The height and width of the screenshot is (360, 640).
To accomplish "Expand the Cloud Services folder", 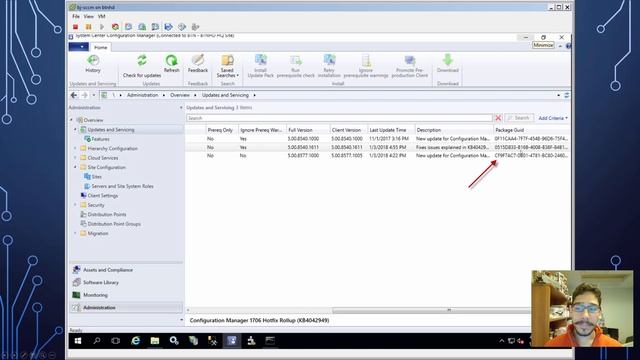I will point(75,158).
